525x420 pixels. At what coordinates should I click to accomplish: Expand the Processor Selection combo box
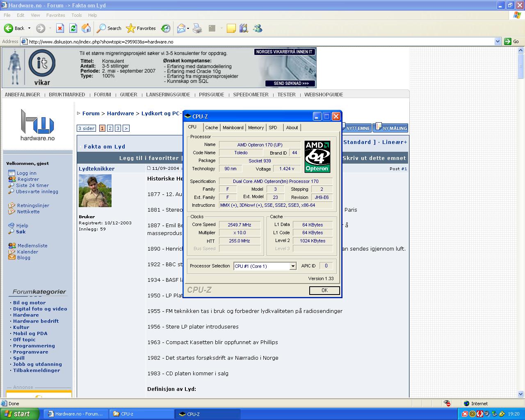point(293,266)
